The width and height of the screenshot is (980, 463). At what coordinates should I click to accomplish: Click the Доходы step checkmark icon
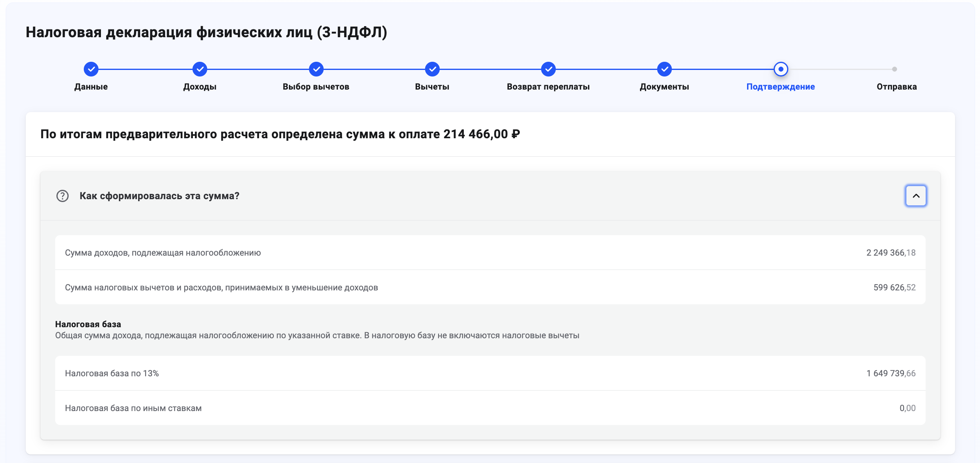coord(199,69)
